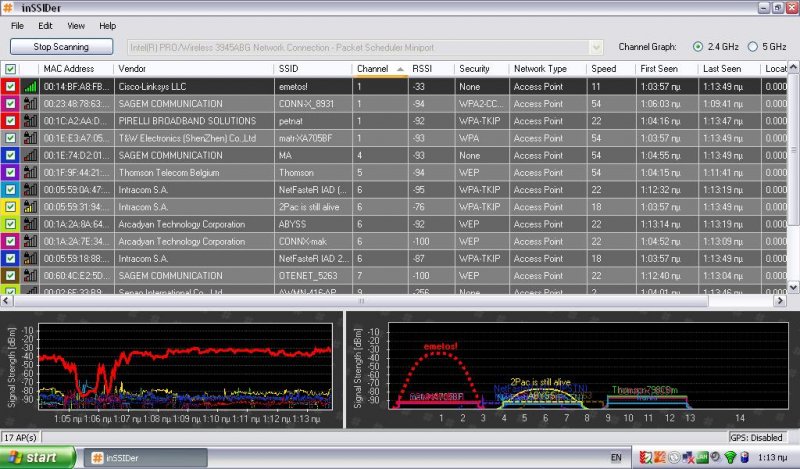Viewport: 800px width, 469px height.
Task: Sort by SSID column header
Action: [x=313, y=69]
